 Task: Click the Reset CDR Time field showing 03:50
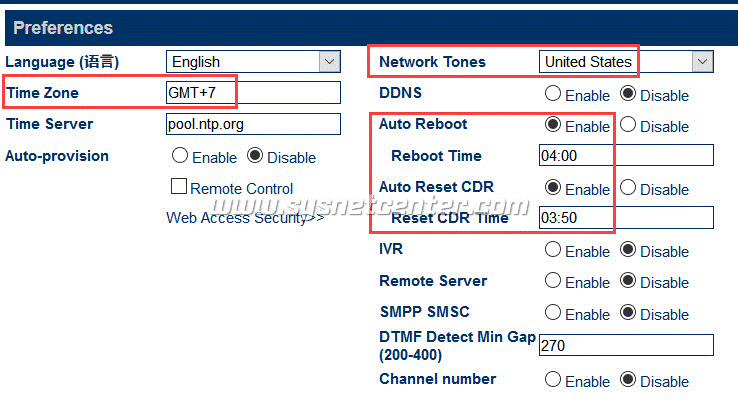pyautogui.click(x=626, y=218)
